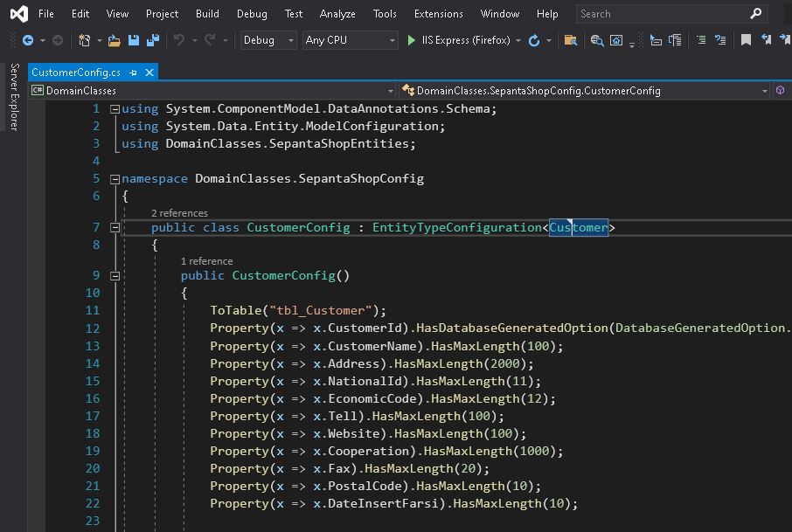Click the "2 references" CodeLens link
Screen dimensions: 792x532
point(179,213)
